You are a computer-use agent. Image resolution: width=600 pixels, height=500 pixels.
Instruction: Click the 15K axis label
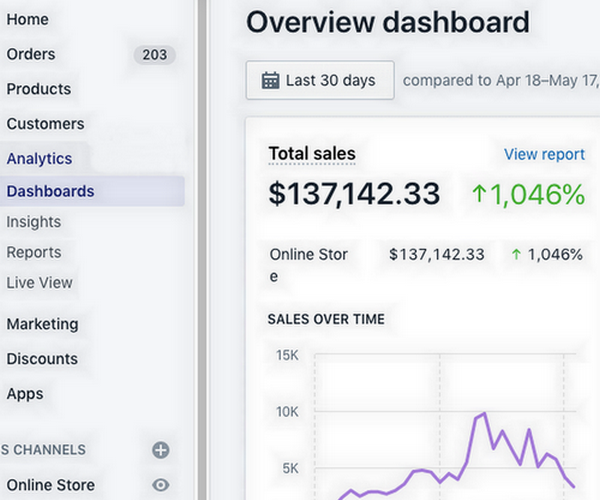(x=287, y=355)
